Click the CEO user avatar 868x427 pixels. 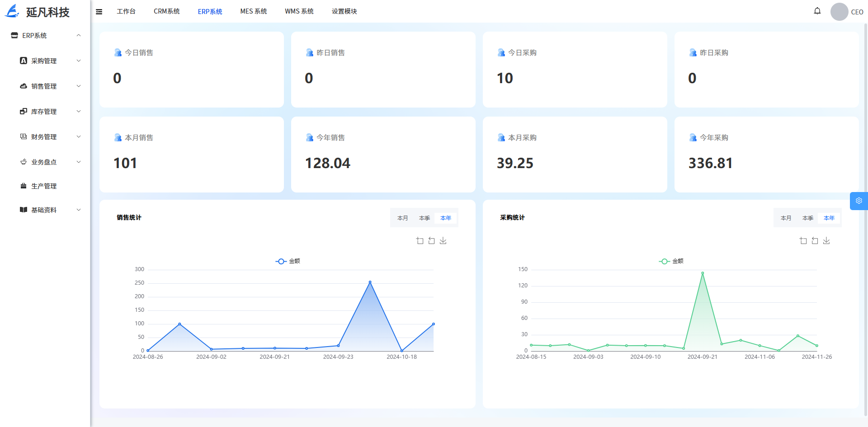[x=839, y=12]
